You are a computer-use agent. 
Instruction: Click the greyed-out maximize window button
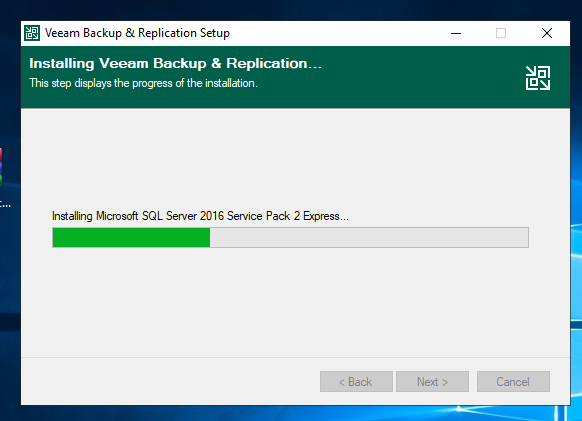[501, 33]
